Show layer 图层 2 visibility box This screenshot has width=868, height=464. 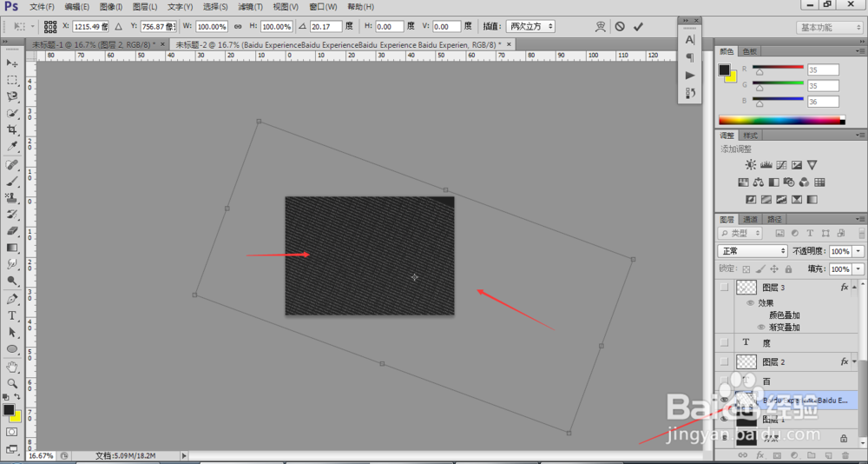(x=724, y=361)
